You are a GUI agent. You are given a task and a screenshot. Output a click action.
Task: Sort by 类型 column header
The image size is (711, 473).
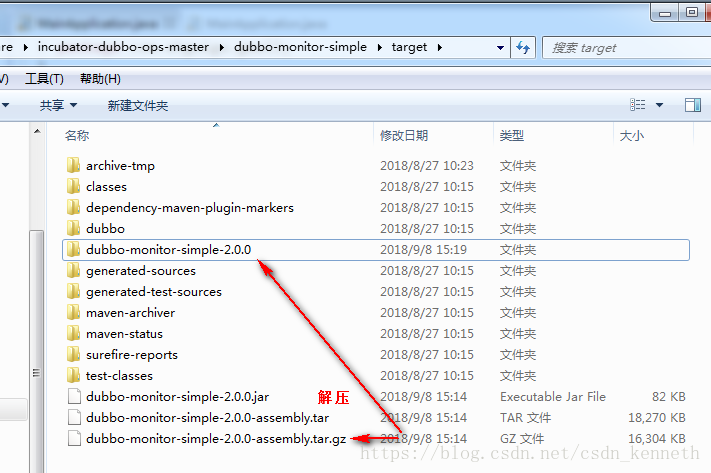[511, 135]
